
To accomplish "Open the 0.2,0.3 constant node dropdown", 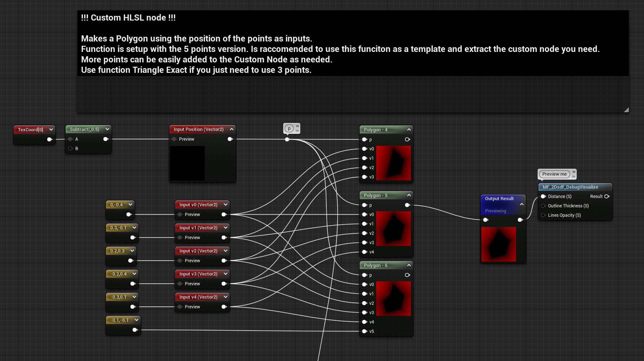I will tap(132, 250).
